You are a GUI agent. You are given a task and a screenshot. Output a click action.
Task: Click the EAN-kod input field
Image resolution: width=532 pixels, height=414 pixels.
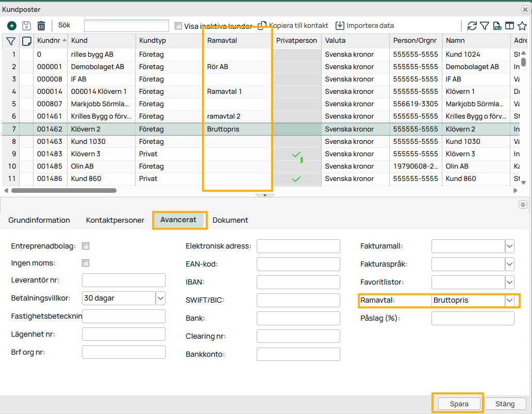coord(298,264)
